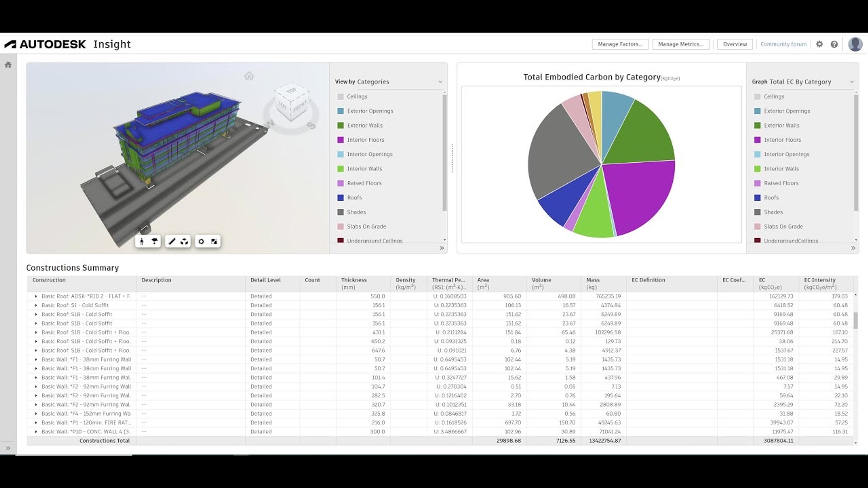Sort by the Thickness column header
Viewport: 868px width, 488px height.
(x=363, y=284)
